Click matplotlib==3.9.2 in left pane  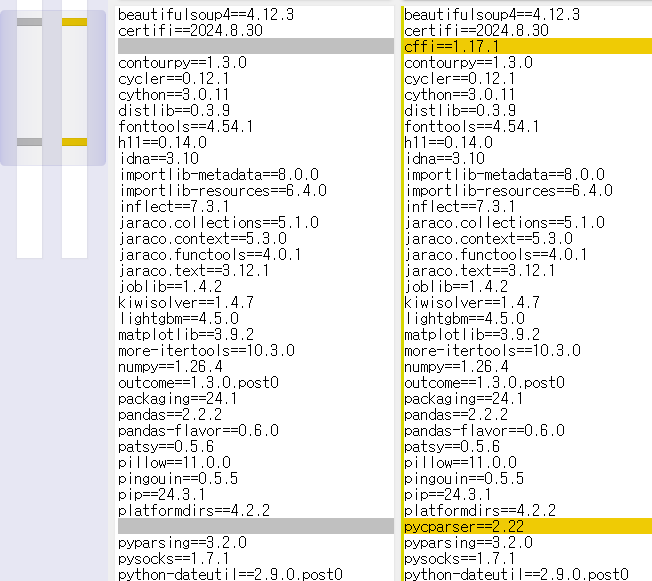[x=186, y=334]
